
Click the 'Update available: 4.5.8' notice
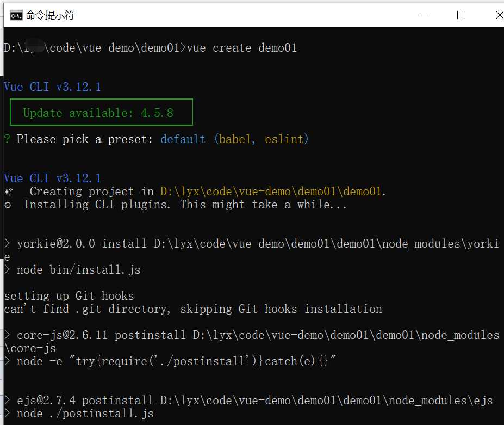101,112
